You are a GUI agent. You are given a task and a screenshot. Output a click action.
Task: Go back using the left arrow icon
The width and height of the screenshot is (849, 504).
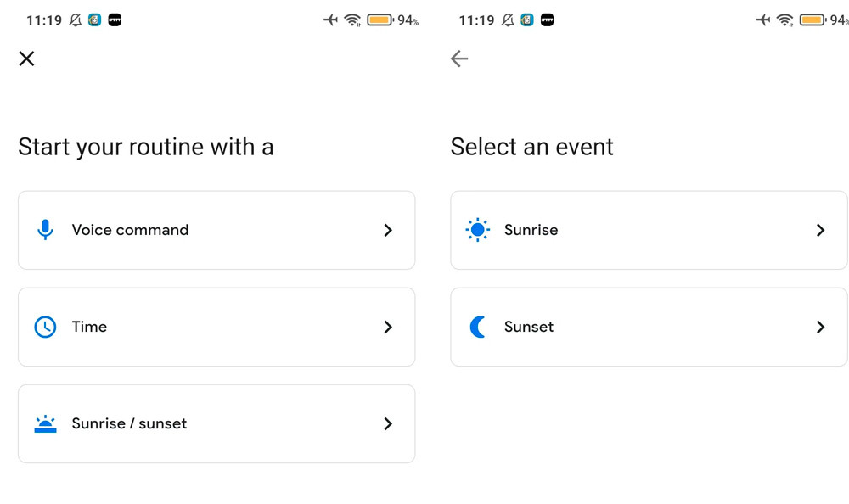point(459,59)
